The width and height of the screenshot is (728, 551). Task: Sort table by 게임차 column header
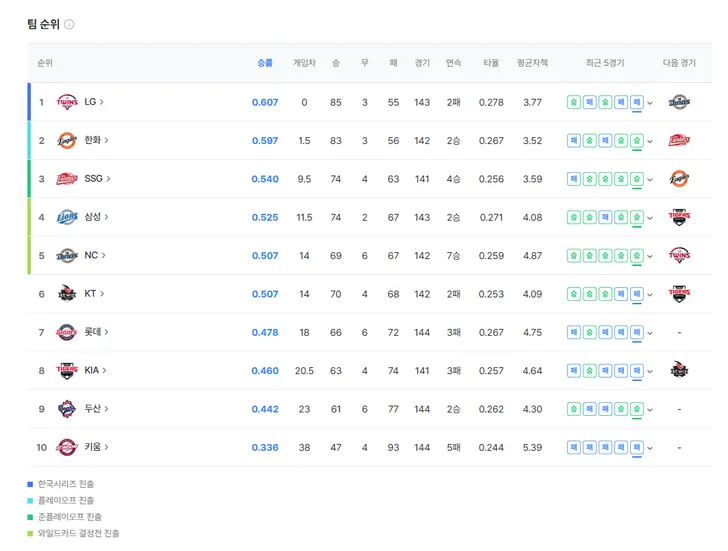[x=304, y=63]
